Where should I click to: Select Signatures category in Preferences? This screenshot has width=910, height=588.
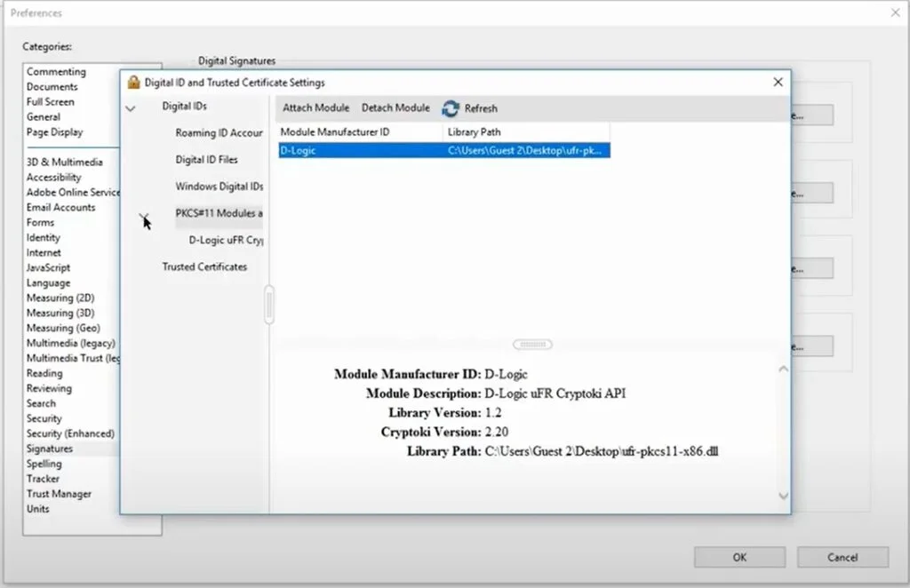(50, 449)
